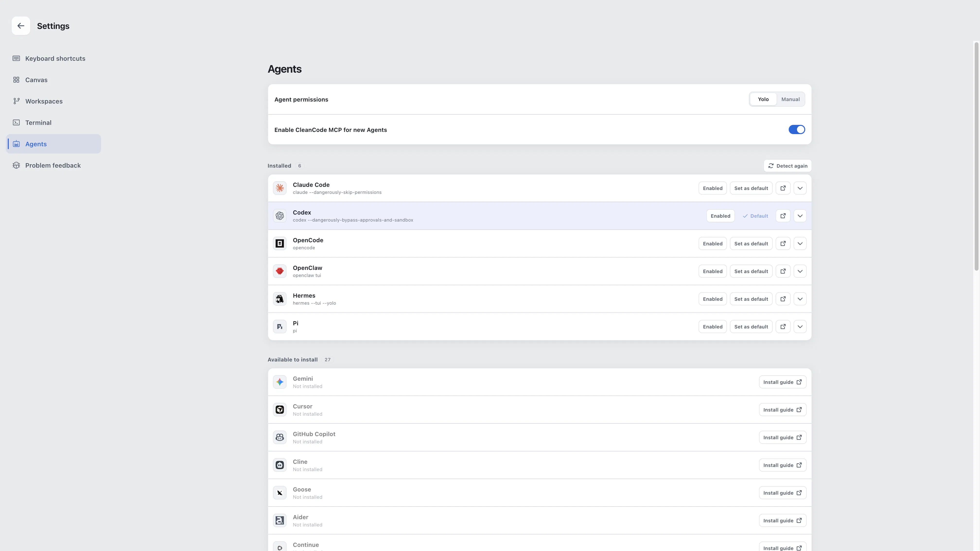Image resolution: width=980 pixels, height=551 pixels.
Task: Set Pi as default agent
Action: tap(751, 327)
